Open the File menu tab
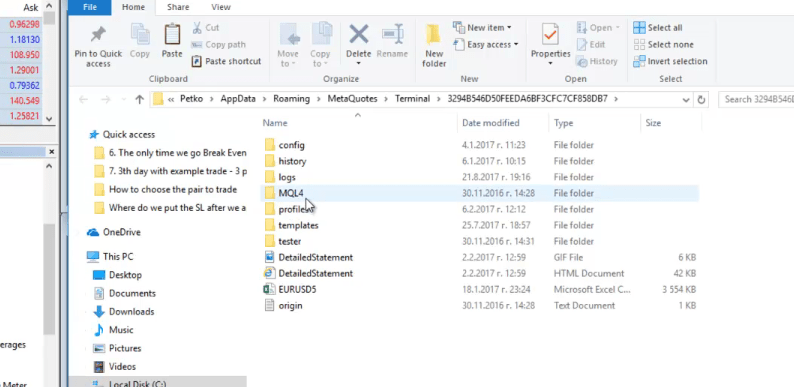This screenshot has height=387, width=794. click(x=89, y=7)
